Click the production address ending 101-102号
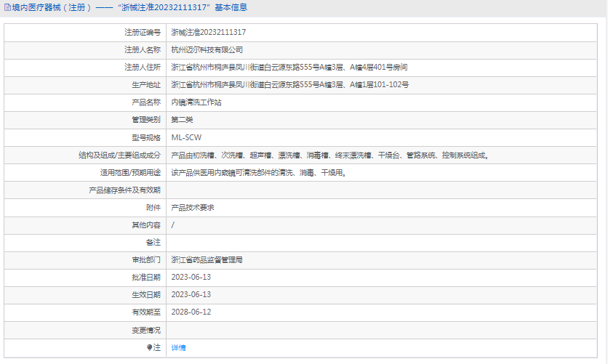Image resolution: width=608 pixels, height=364 pixels. 290,85
